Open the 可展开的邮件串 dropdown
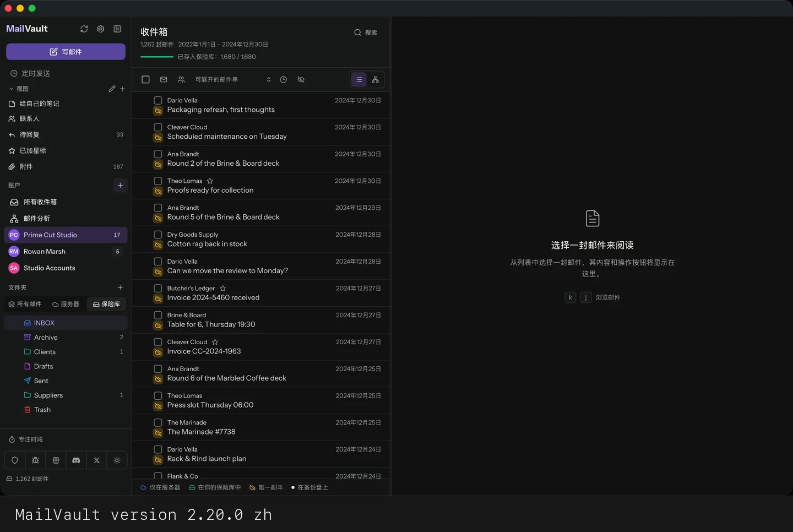Screen dimensions: 793x532 click(x=233, y=79)
